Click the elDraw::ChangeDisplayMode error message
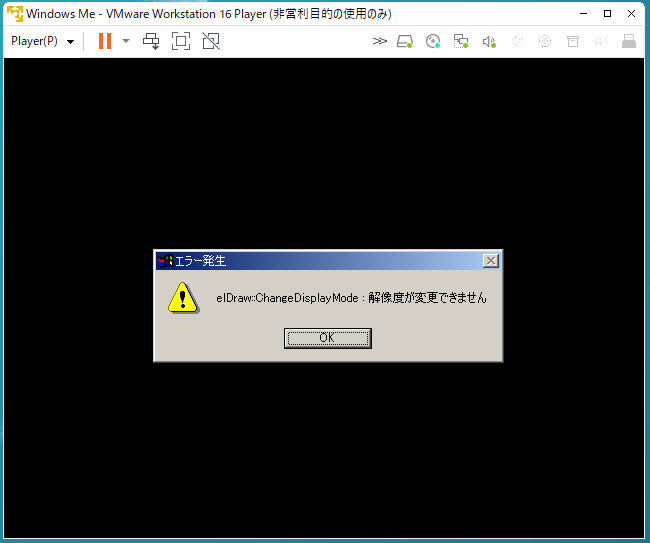 pos(351,298)
